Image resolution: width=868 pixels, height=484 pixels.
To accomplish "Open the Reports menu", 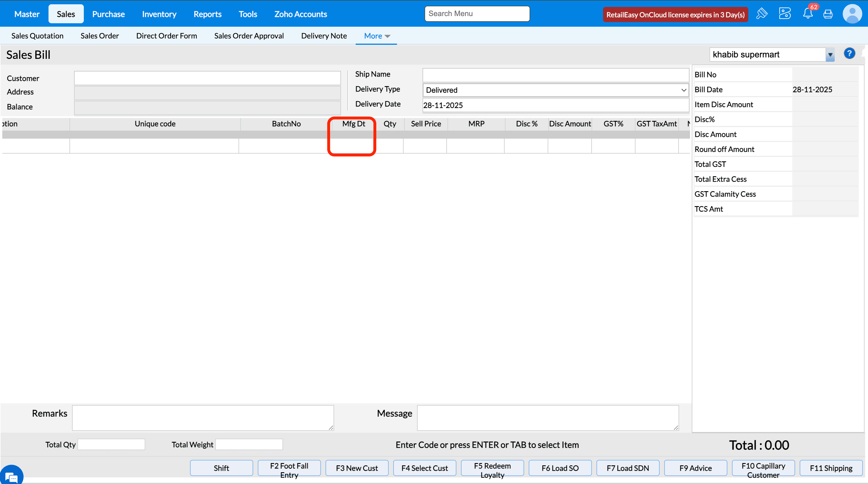I will [x=207, y=14].
